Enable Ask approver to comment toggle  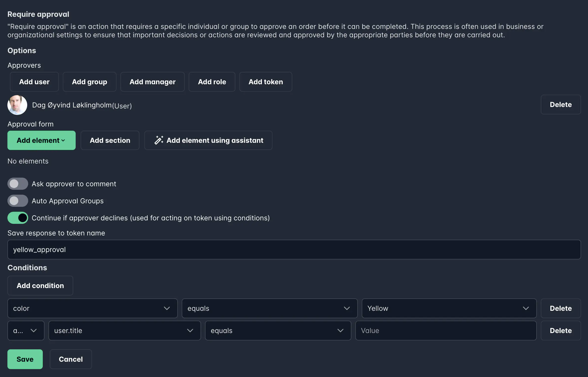pyautogui.click(x=18, y=184)
